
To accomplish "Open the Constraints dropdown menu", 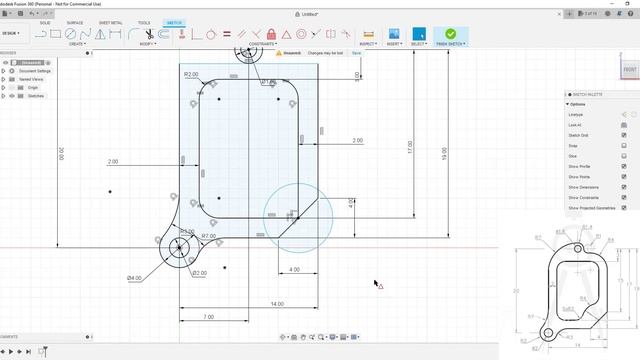I will click(x=263, y=44).
